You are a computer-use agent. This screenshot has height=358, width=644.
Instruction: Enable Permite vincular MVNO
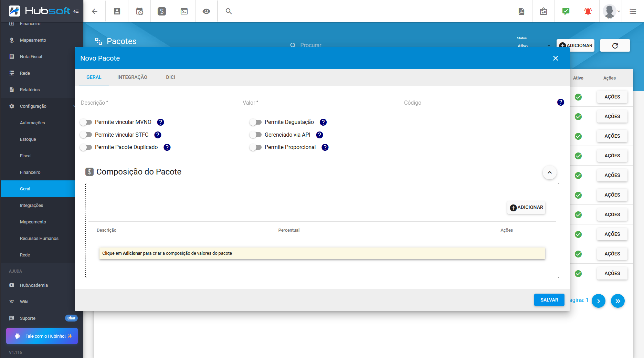pyautogui.click(x=86, y=122)
